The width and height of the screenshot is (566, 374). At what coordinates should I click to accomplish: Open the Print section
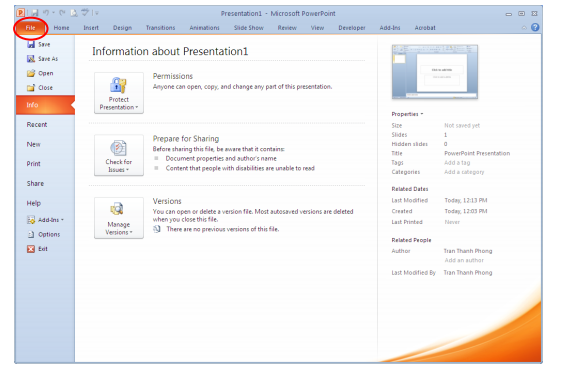[x=34, y=164]
